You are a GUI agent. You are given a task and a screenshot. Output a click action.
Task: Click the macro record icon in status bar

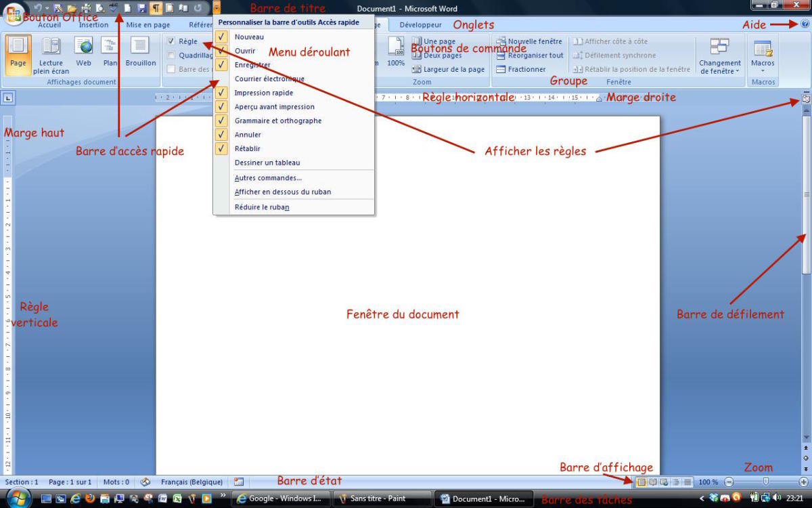click(x=238, y=482)
